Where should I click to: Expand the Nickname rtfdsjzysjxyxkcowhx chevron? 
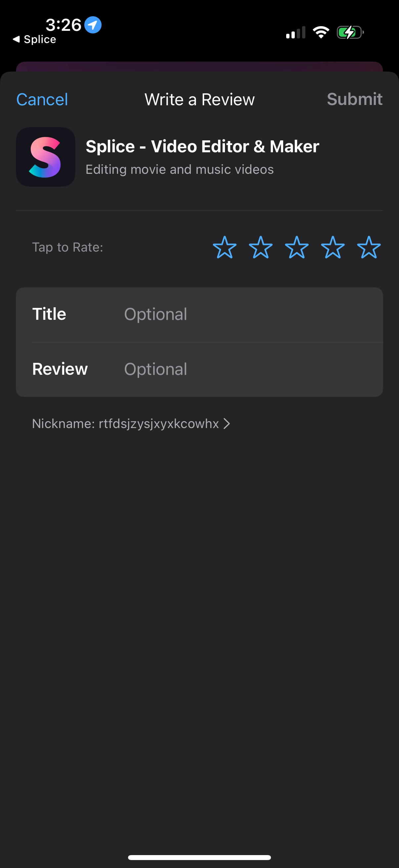226,423
